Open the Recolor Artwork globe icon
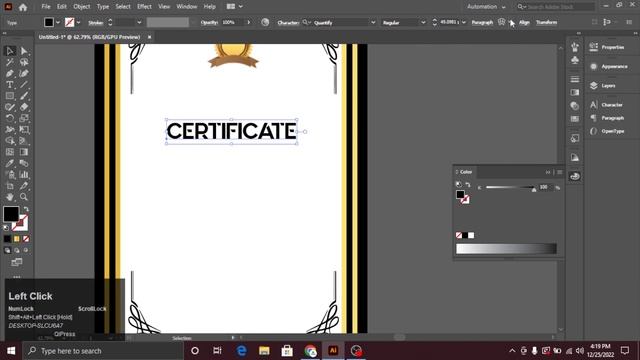Screen dimensions: 640x360 click(x=265, y=22)
